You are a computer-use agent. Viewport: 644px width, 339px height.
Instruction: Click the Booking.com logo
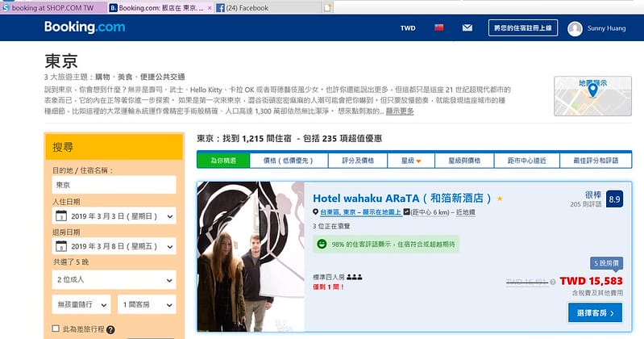point(85,28)
